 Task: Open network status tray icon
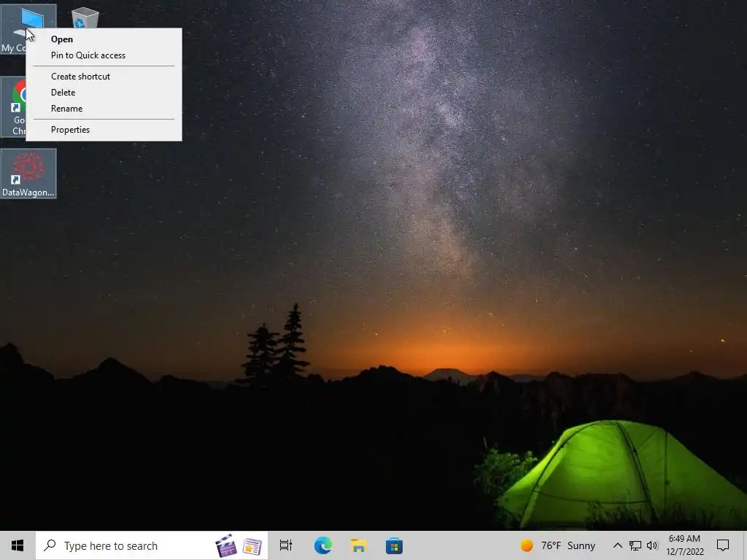click(635, 545)
